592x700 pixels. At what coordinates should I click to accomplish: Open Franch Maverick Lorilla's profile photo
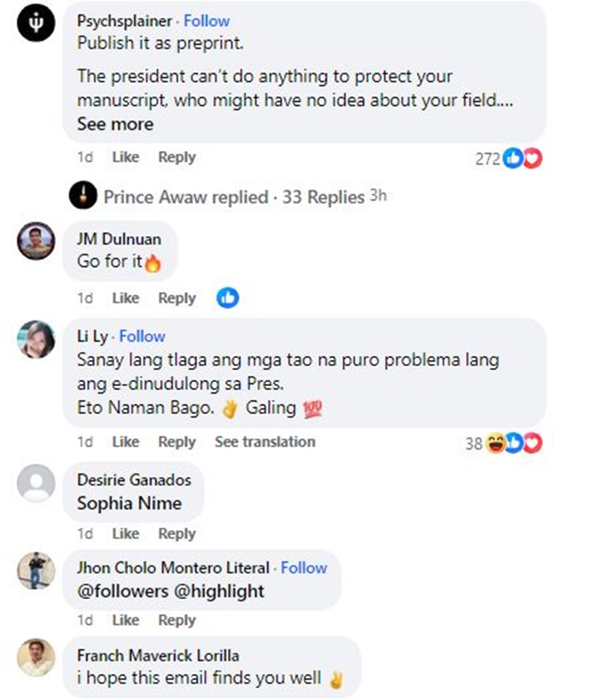[x=36, y=657]
